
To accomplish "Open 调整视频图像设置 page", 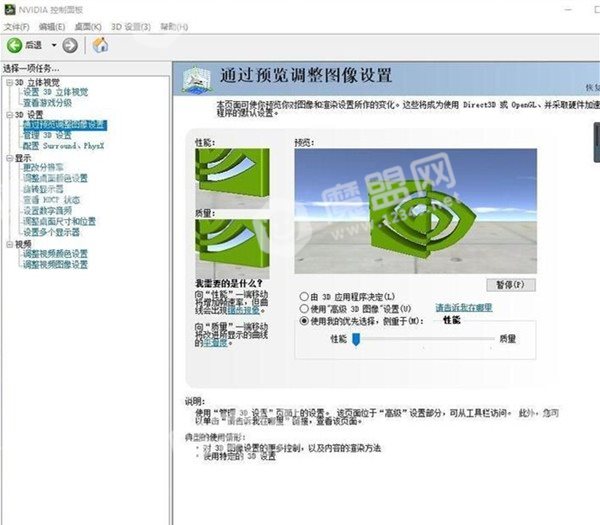I will (x=55, y=264).
